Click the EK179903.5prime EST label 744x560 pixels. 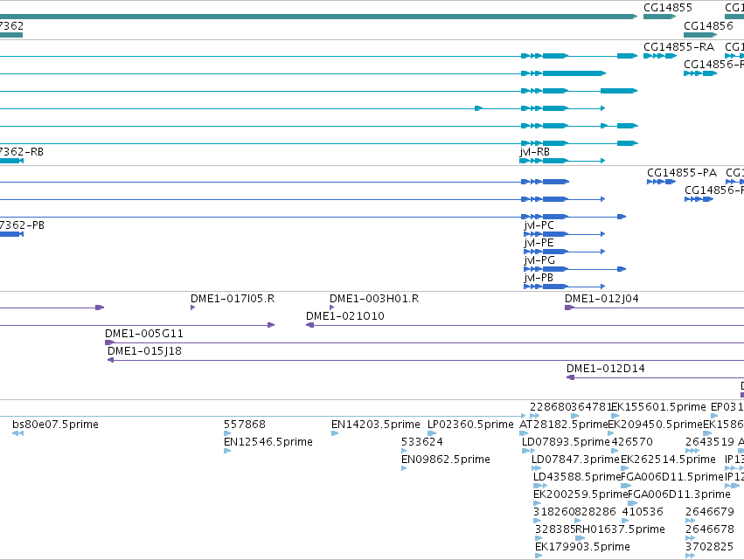[582, 547]
